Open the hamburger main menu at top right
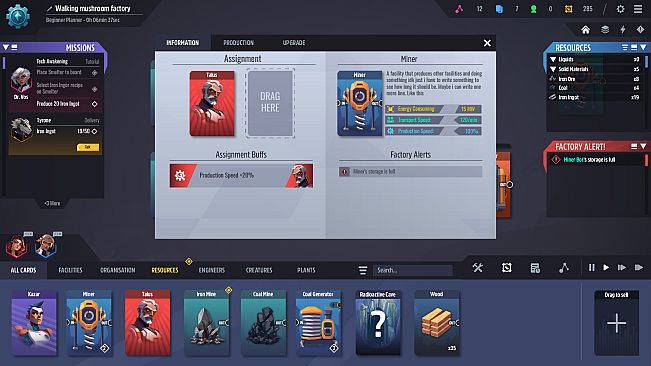The width and height of the screenshot is (651, 366). tap(638, 9)
